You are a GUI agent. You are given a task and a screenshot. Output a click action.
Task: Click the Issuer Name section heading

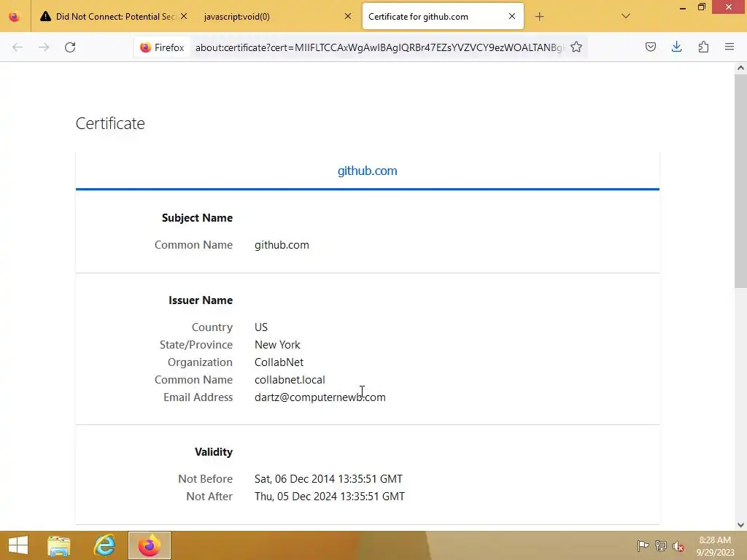[201, 300]
